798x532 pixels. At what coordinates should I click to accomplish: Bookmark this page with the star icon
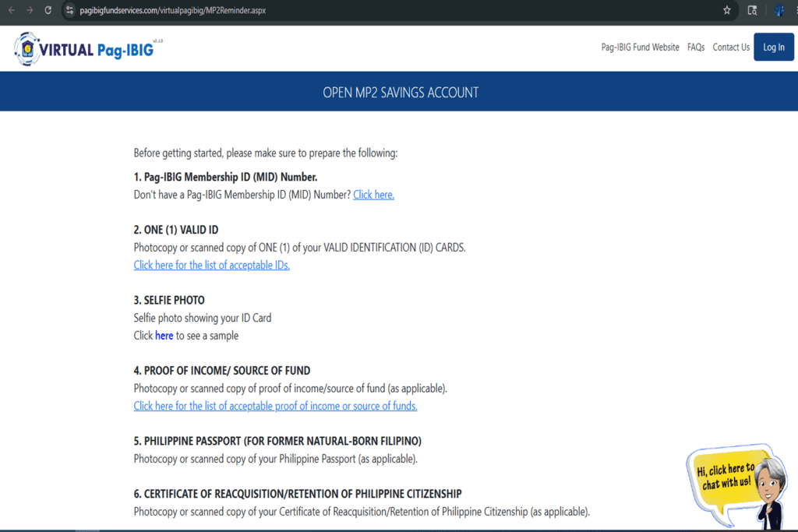click(727, 10)
